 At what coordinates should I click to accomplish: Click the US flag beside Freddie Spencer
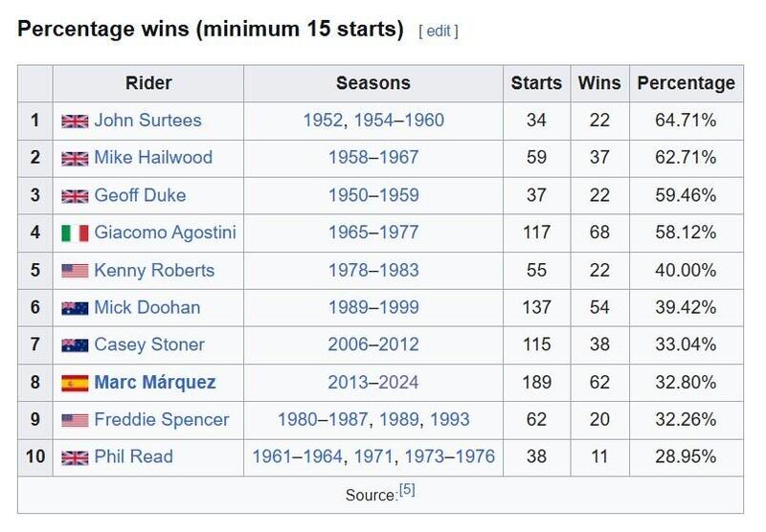point(74,420)
